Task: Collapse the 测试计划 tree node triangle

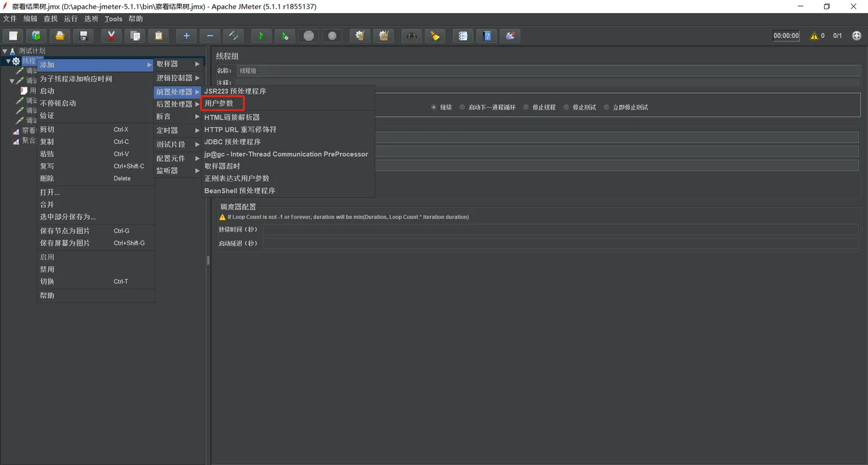Action: click(5, 51)
